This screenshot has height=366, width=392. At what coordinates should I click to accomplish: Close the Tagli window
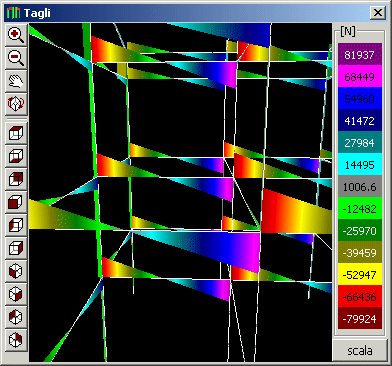click(377, 13)
